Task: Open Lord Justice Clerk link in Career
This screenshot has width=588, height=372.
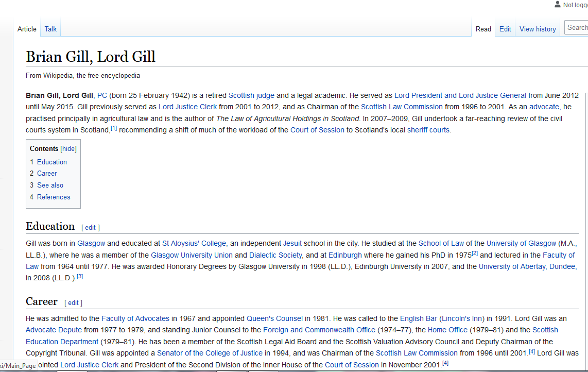Action: point(89,365)
